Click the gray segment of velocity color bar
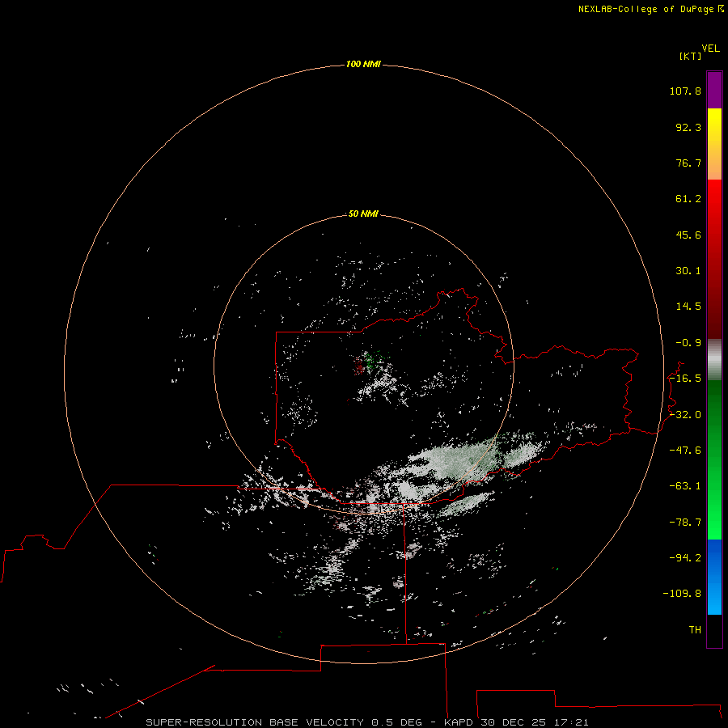 [x=714, y=360]
